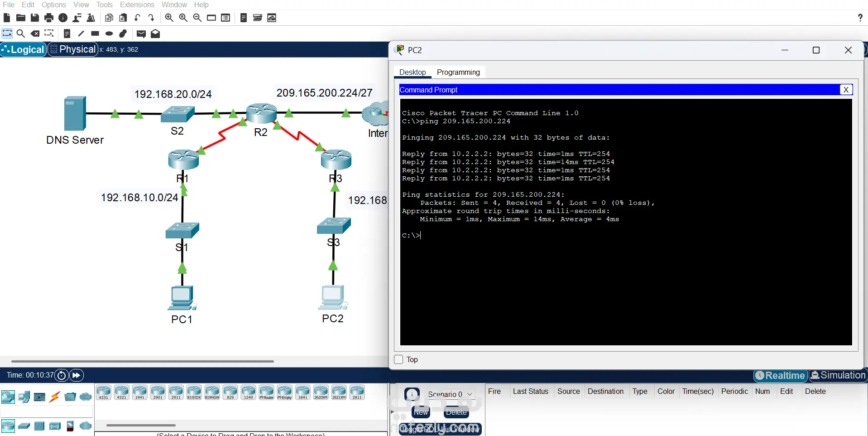This screenshot has height=436, width=868.
Task: Reset workspace zoom with the R magnifier
Action: click(x=183, y=18)
